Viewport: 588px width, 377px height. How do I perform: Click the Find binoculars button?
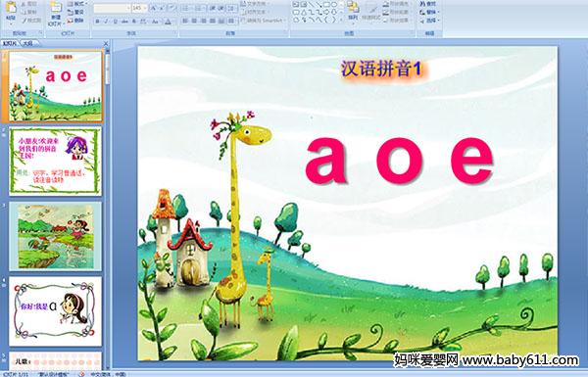(x=428, y=4)
